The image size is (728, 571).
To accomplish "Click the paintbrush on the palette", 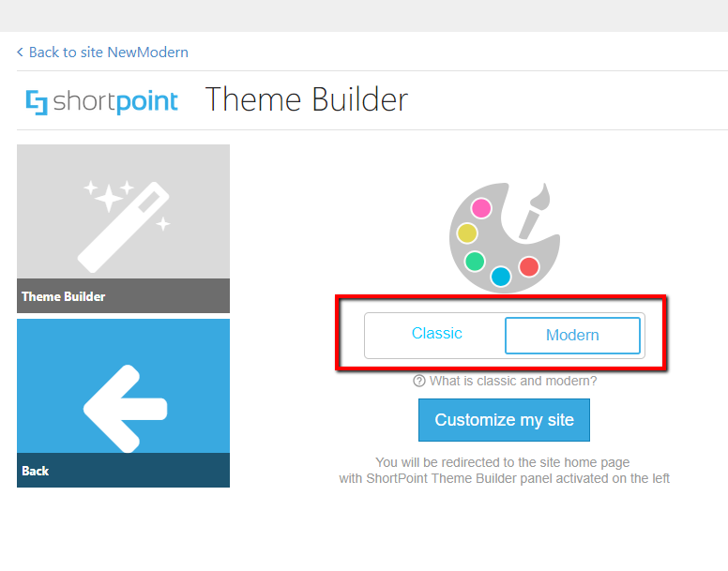I will tap(535, 211).
